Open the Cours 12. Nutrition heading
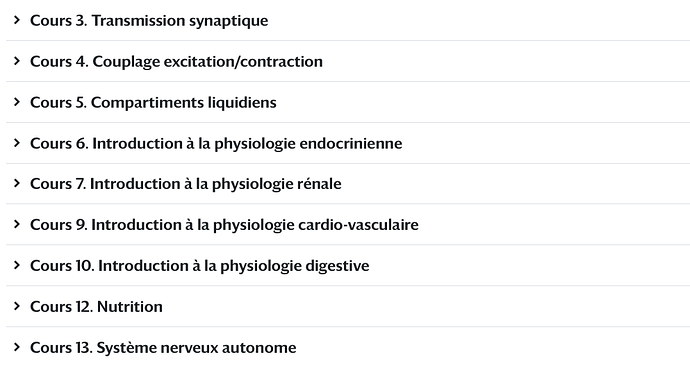The height and width of the screenshot is (366, 690). click(96, 307)
